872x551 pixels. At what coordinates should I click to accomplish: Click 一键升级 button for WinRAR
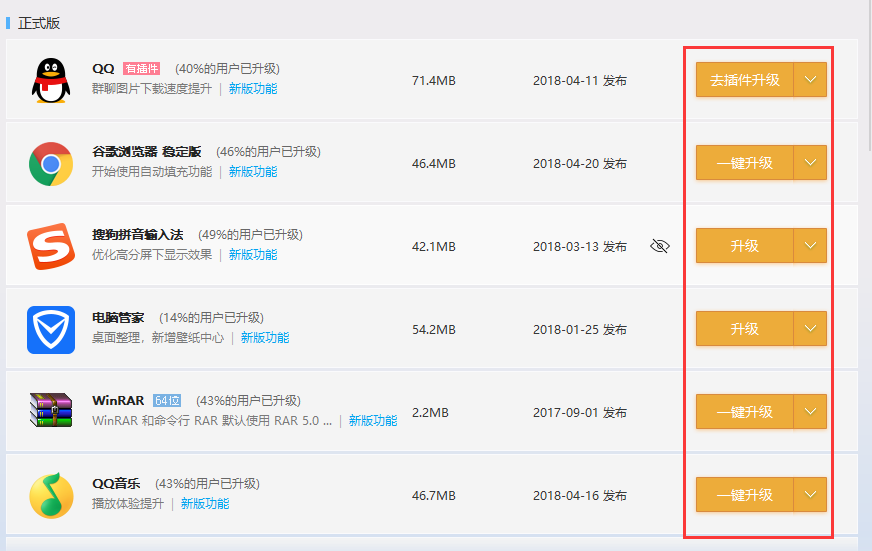(x=745, y=411)
